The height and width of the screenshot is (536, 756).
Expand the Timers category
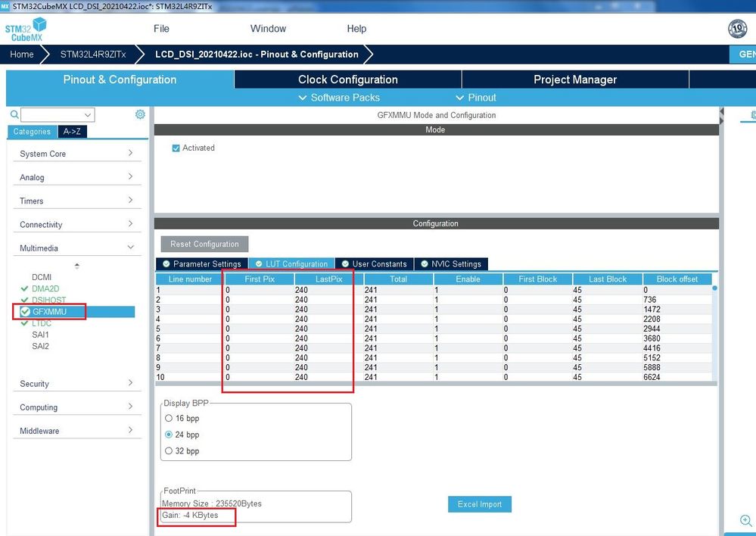76,201
